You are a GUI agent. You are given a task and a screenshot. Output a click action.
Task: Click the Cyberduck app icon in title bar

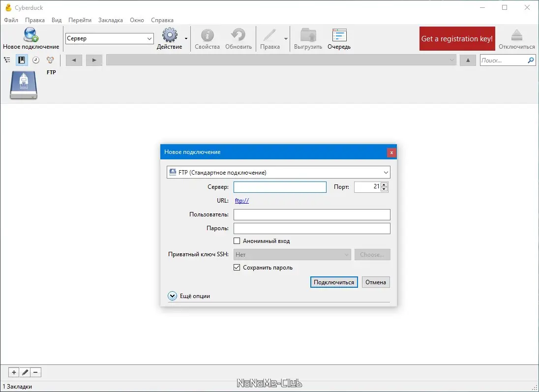click(x=8, y=7)
